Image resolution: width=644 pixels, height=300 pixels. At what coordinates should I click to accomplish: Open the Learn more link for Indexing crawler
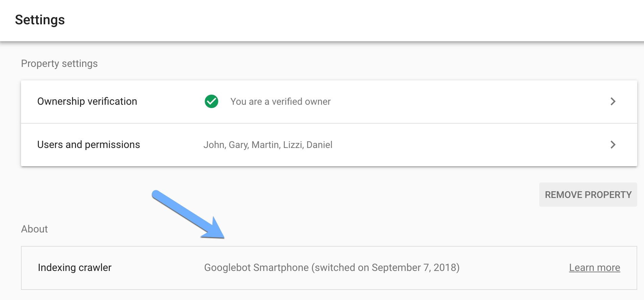pyautogui.click(x=595, y=268)
